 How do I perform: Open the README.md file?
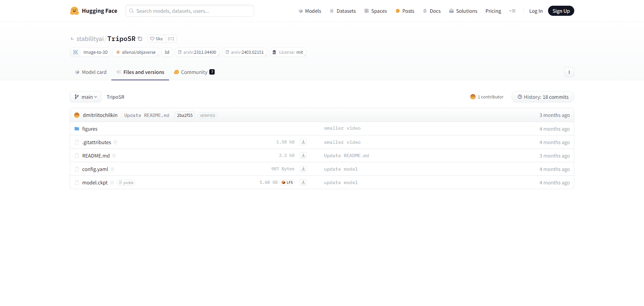(96, 156)
